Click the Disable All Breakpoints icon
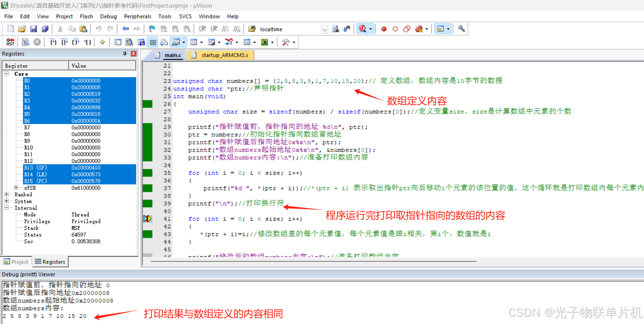 [407, 29]
